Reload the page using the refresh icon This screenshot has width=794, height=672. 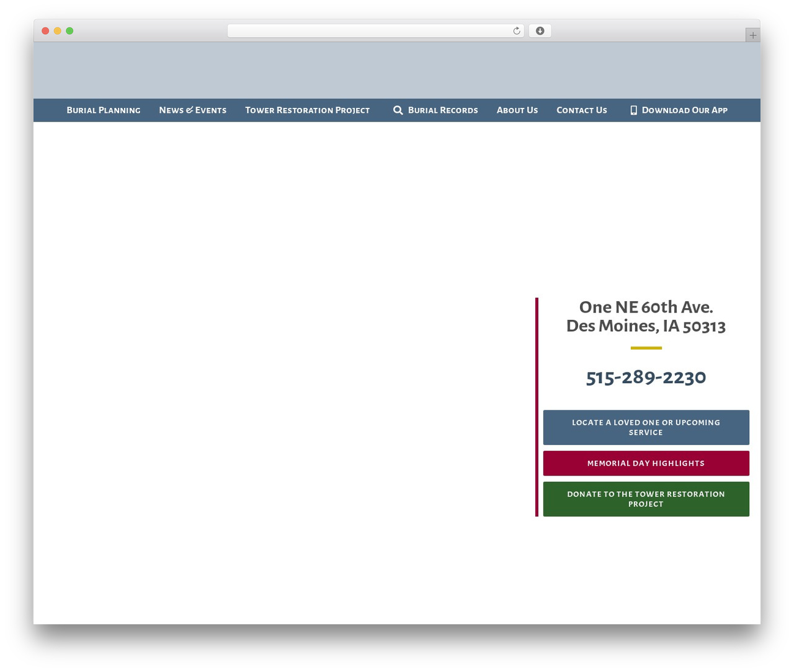click(x=516, y=31)
